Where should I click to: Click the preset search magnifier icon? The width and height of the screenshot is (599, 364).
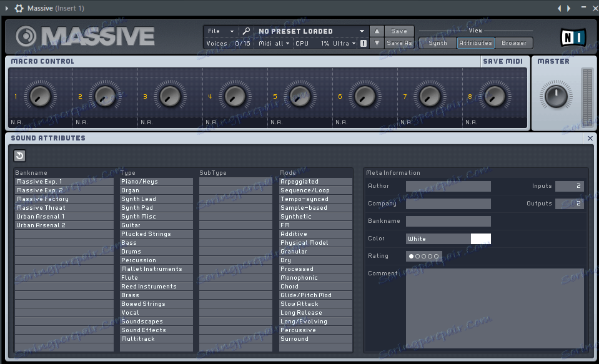[246, 31]
